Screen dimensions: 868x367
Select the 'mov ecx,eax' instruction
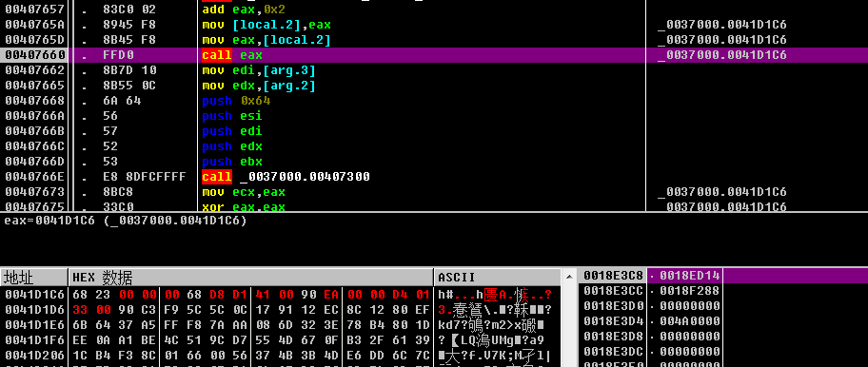244,192
